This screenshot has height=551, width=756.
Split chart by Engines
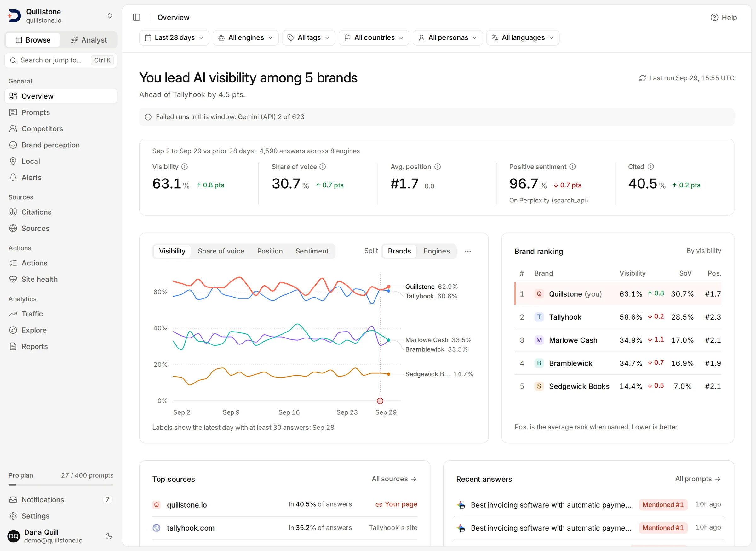pos(436,251)
